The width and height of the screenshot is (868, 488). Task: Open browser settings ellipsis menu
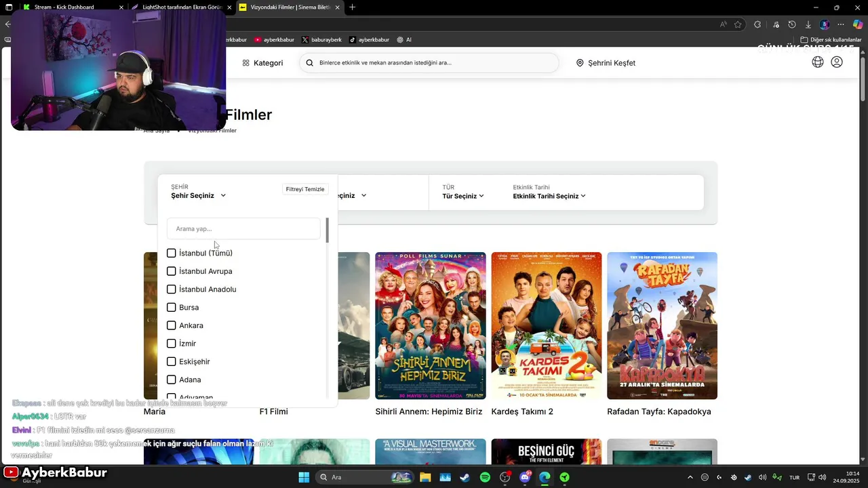pos(841,24)
